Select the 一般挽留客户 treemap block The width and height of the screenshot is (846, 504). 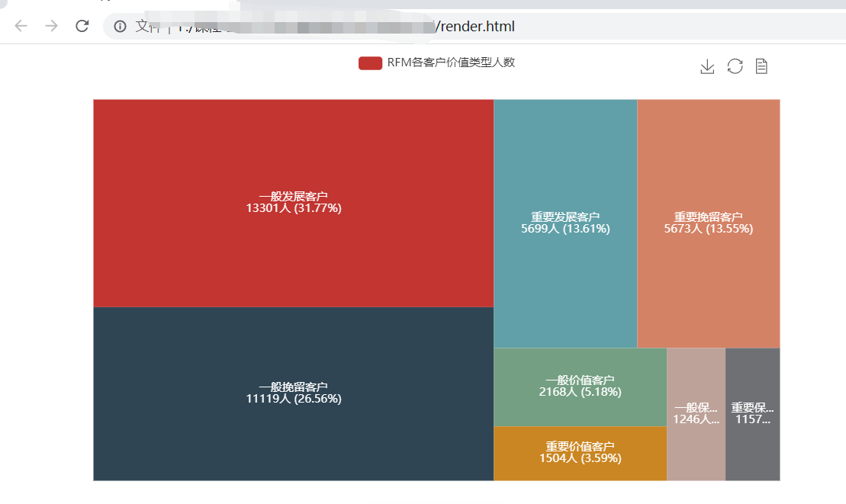pyautogui.click(x=293, y=393)
